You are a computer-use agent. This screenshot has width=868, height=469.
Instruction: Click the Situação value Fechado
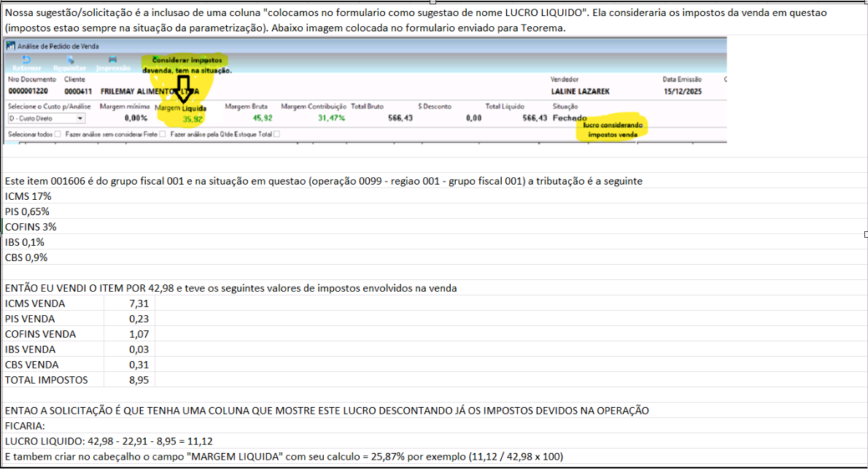pos(570,118)
